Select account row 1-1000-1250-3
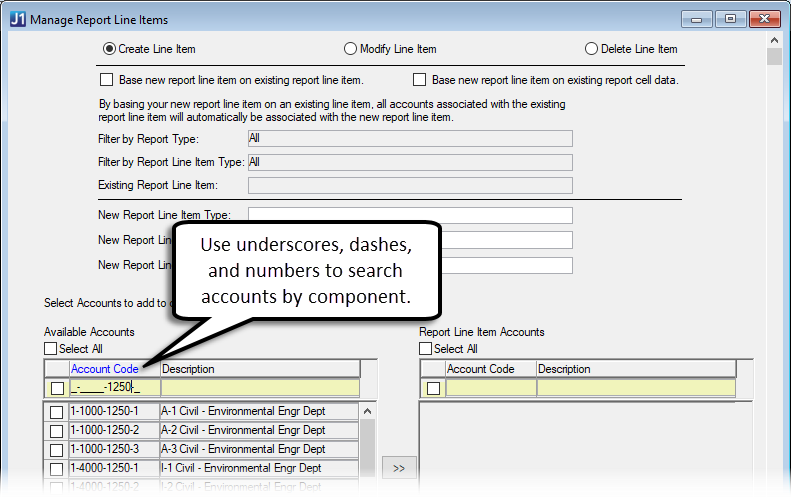This screenshot has width=791, height=498. coord(104,449)
